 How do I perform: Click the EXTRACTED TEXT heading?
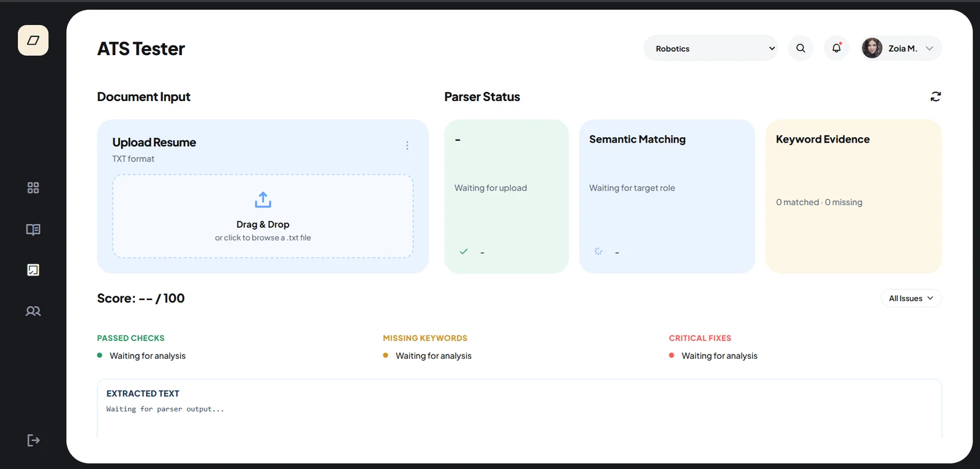coord(143,394)
